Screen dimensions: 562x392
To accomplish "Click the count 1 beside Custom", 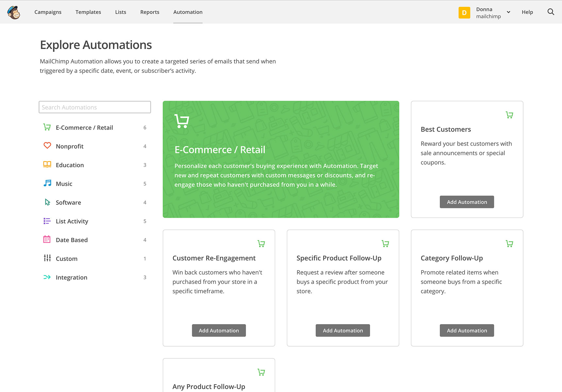I will tap(145, 258).
